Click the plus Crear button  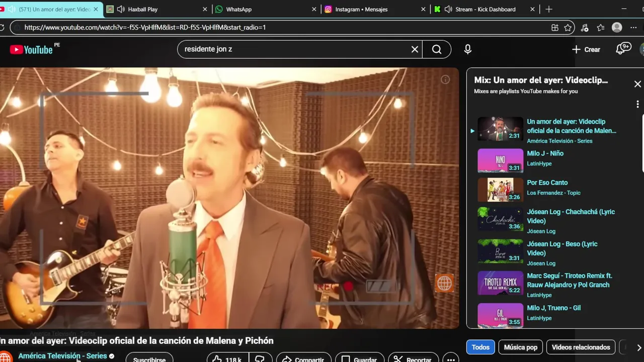(586, 49)
